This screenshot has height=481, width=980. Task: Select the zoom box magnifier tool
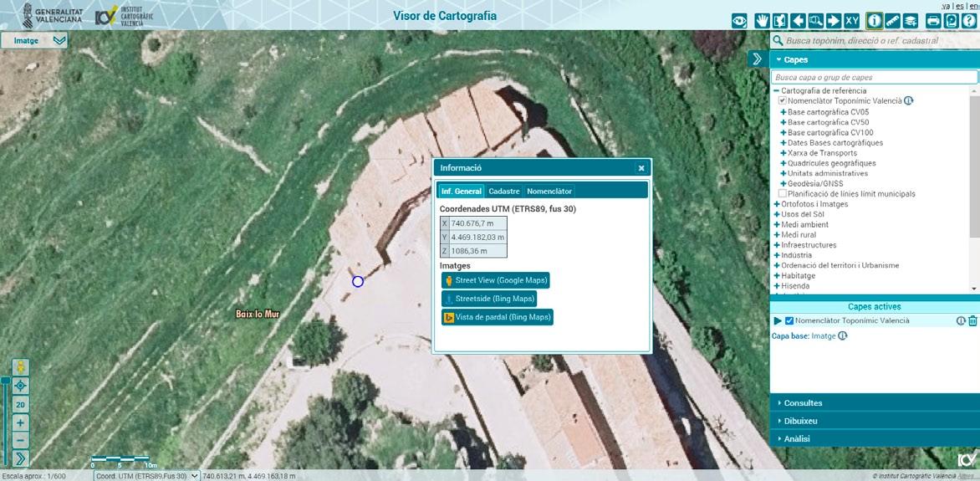[x=815, y=21]
